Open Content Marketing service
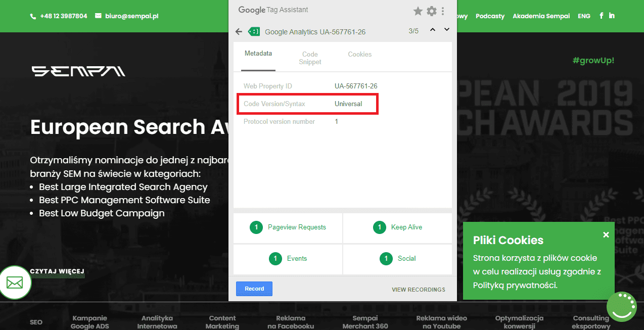 click(222, 322)
